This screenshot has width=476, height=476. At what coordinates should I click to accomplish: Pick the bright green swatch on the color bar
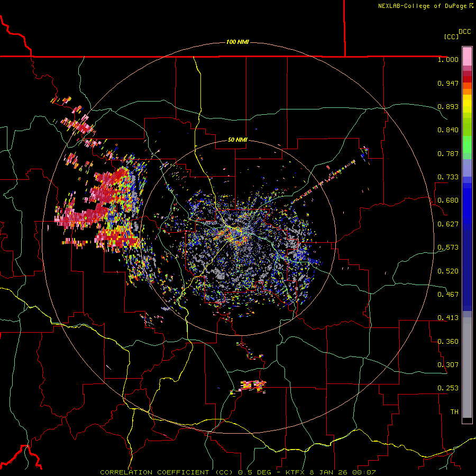click(x=467, y=145)
